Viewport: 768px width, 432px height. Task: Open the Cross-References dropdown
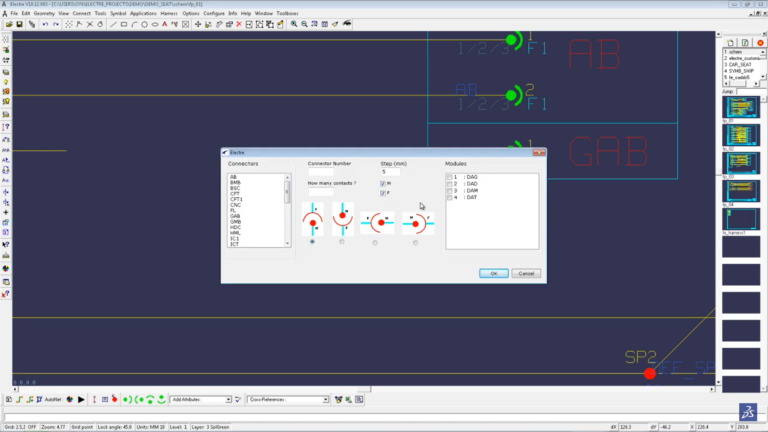pyautogui.click(x=325, y=400)
